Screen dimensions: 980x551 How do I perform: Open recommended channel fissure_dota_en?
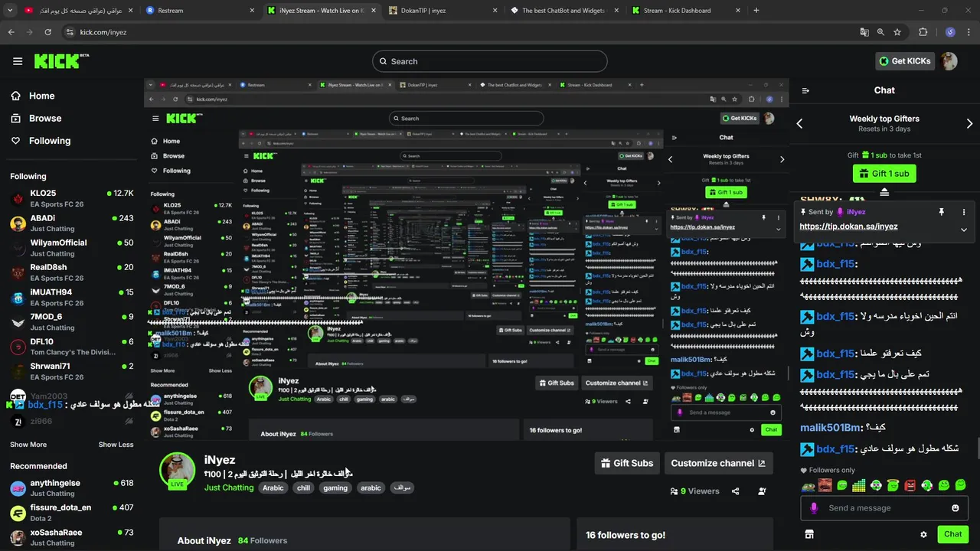[71, 512]
